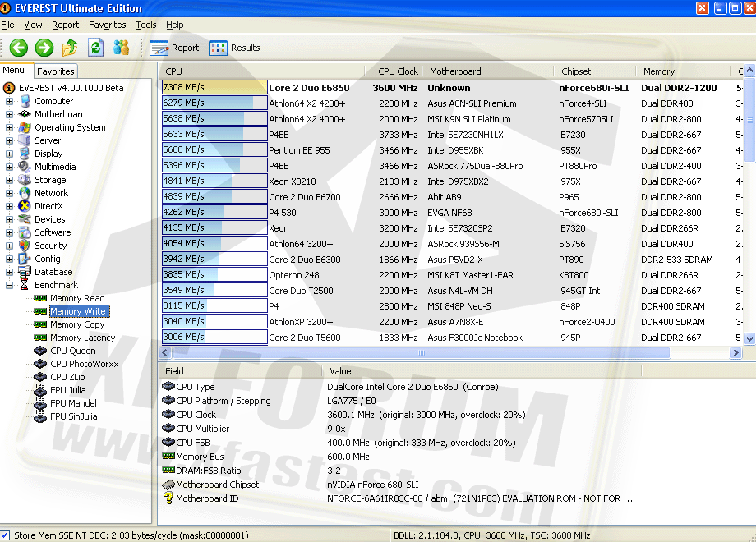Viewport: 756px width, 542px height.
Task: Click the Database tree icon
Action: click(25, 272)
